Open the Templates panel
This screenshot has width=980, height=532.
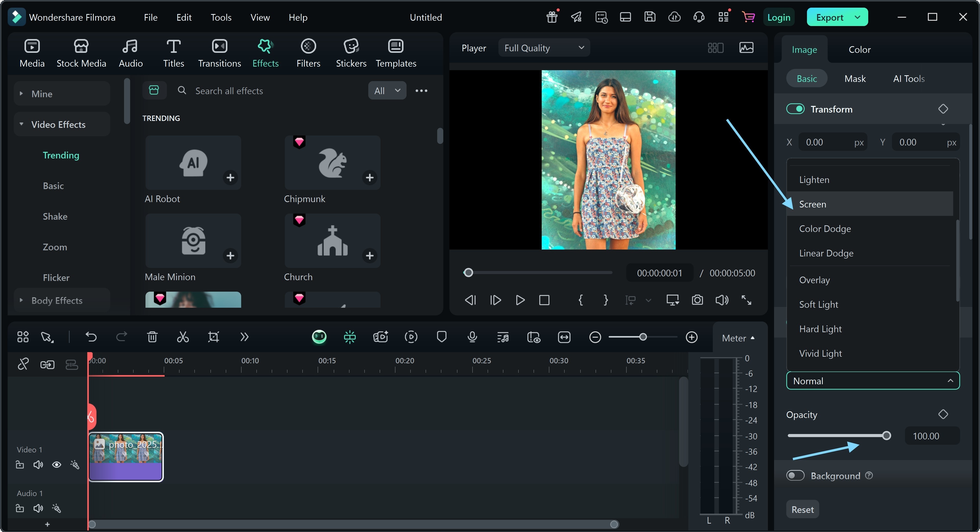[x=396, y=53]
